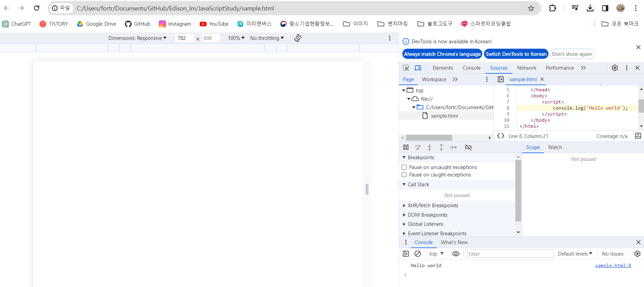Open the GitHub bookmark
This screenshot has width=644, height=287.
click(137, 24)
